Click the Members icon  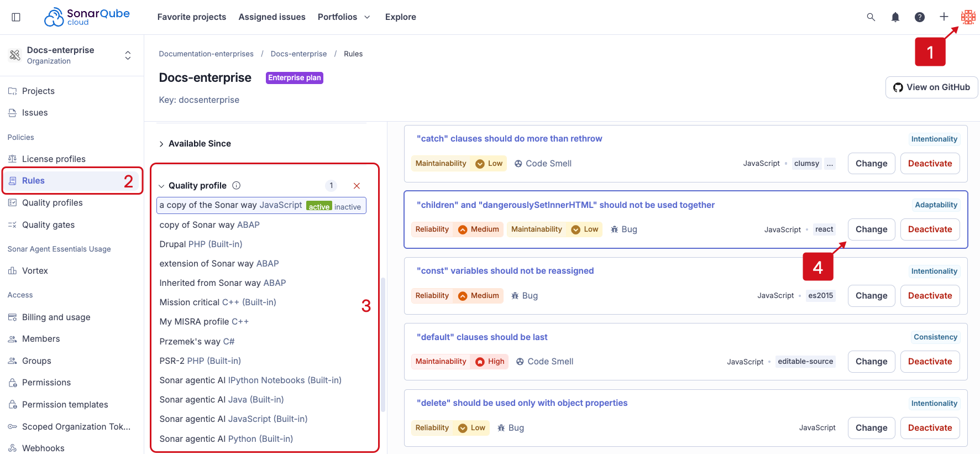point(12,339)
